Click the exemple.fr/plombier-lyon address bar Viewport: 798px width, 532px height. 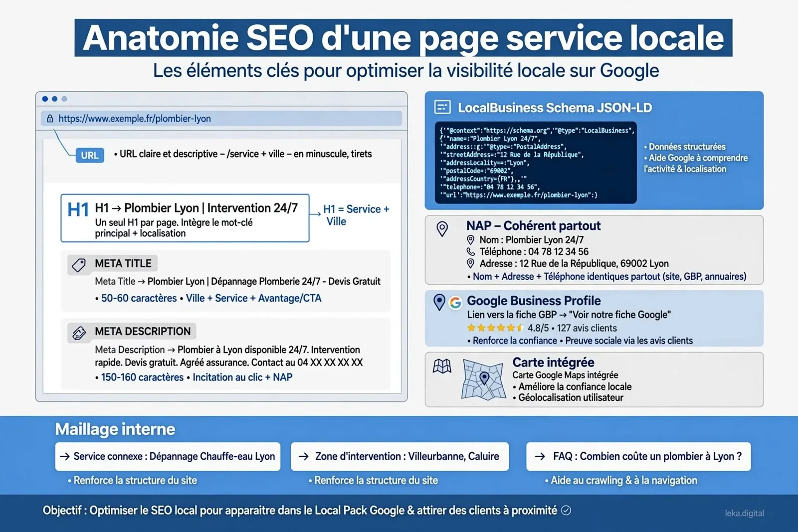tap(221, 119)
